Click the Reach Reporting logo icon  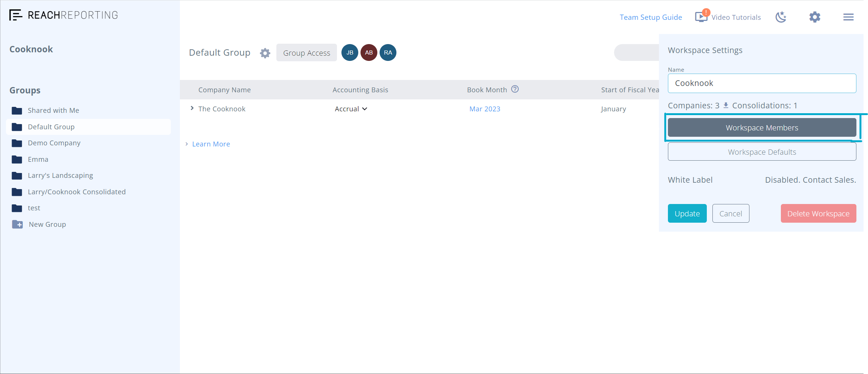click(x=16, y=15)
